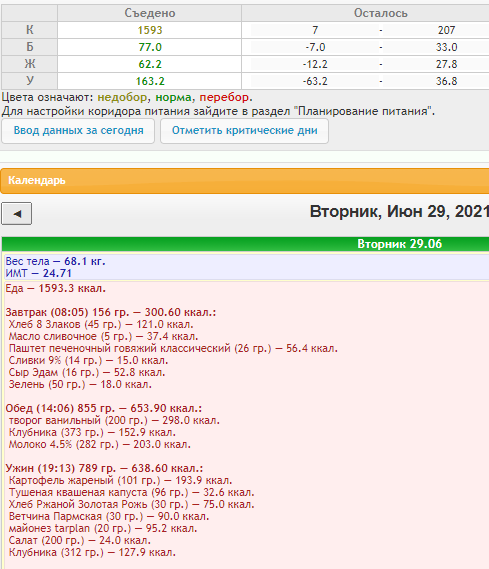Click the 'Хлеб 8 Злаков' food item
489x569 pixels.
101,324
